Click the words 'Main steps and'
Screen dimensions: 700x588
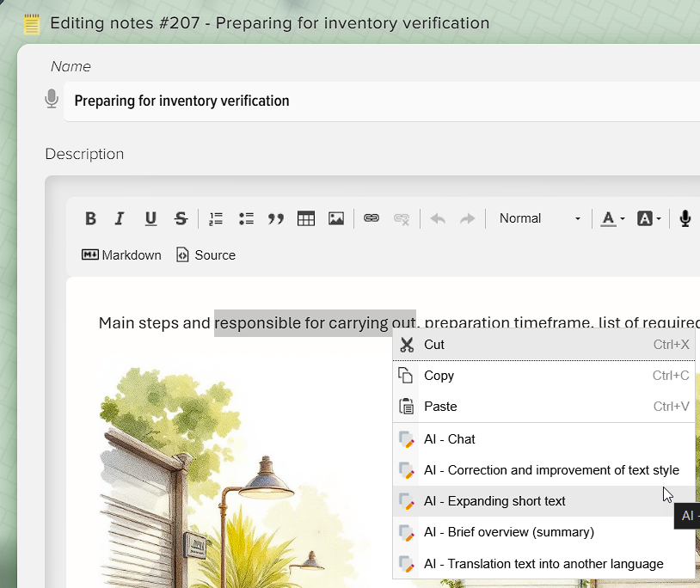pos(154,323)
